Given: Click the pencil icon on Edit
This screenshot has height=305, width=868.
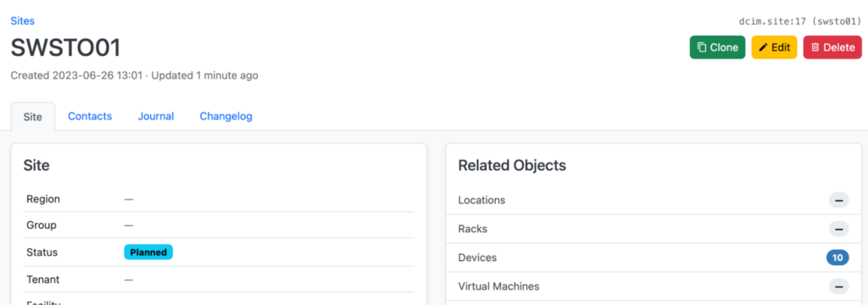Looking at the screenshot, I should pyautogui.click(x=764, y=47).
